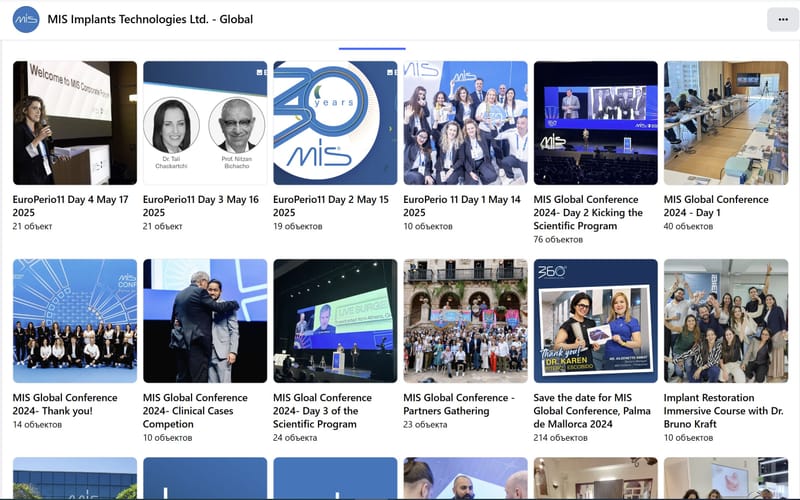Click MIS Global Conference 2024- Thank you! title
Viewport: 800px width, 500px height.
click(65, 404)
